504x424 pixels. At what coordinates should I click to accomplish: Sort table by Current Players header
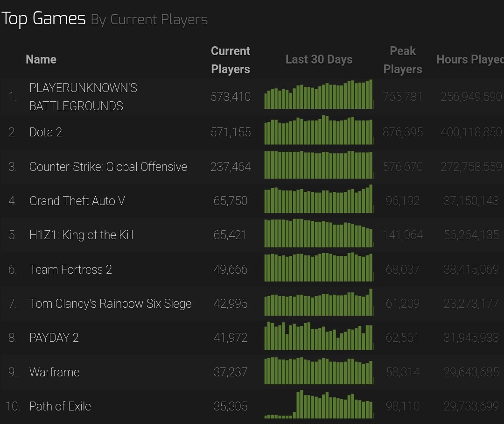point(231,60)
